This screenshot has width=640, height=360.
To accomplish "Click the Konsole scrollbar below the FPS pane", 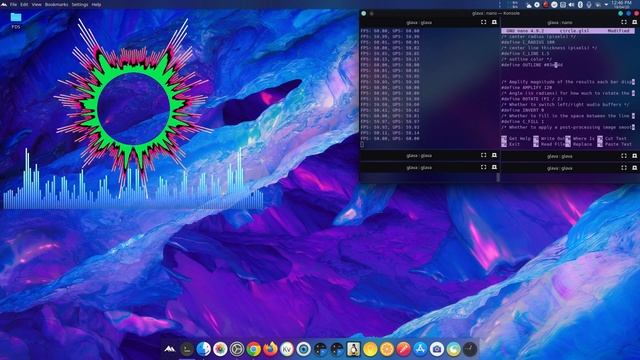I will coord(498,177).
